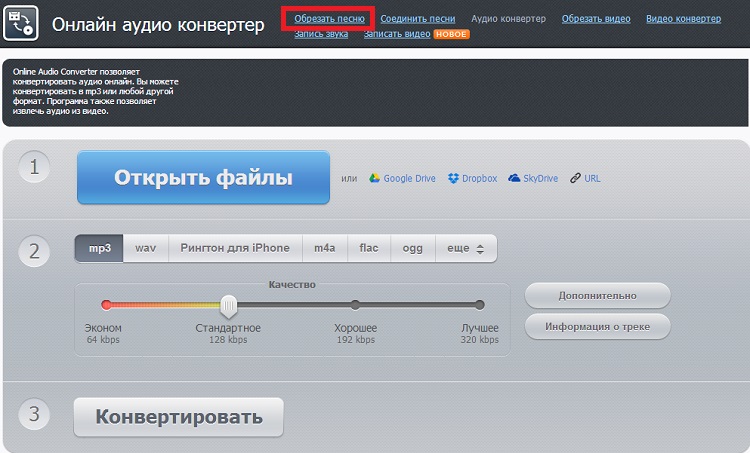The image size is (750, 453).
Task: Select the ogg format tab
Action: 412,248
